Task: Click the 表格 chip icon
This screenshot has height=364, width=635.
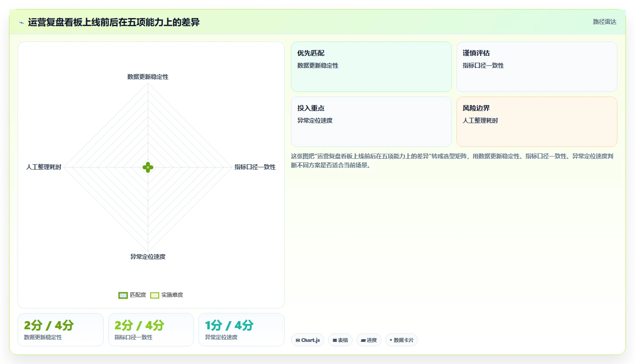Action: 335,341
